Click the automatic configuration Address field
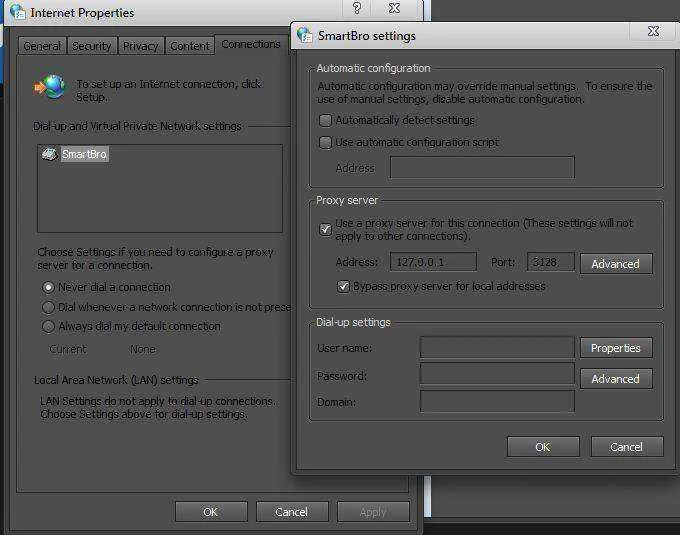 click(x=482, y=167)
